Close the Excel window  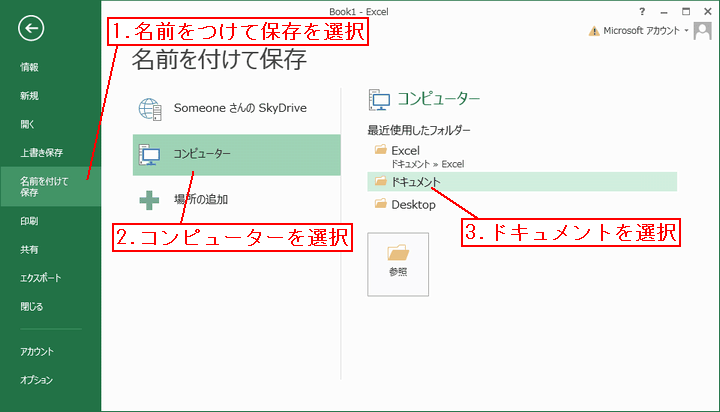coord(708,11)
